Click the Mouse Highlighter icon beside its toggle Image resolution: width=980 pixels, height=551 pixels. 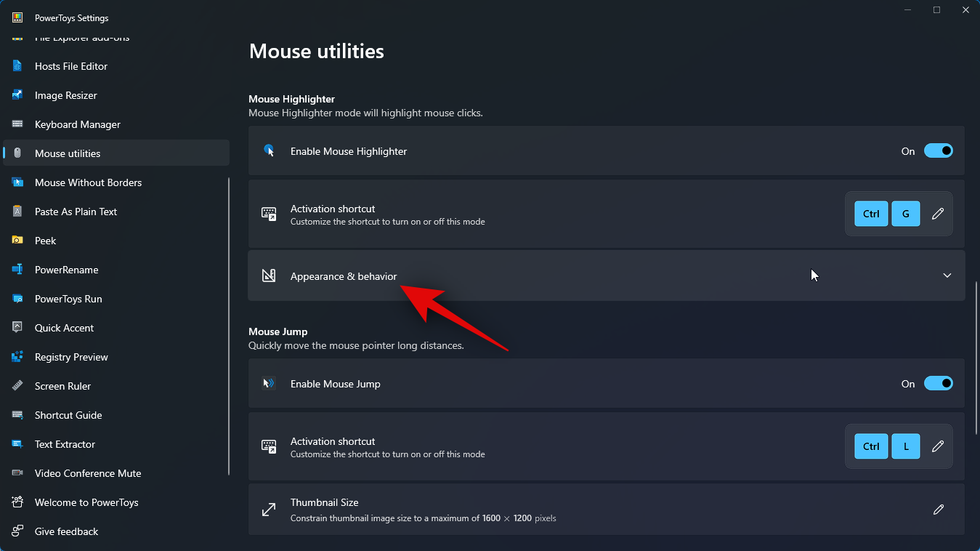pyautogui.click(x=269, y=150)
